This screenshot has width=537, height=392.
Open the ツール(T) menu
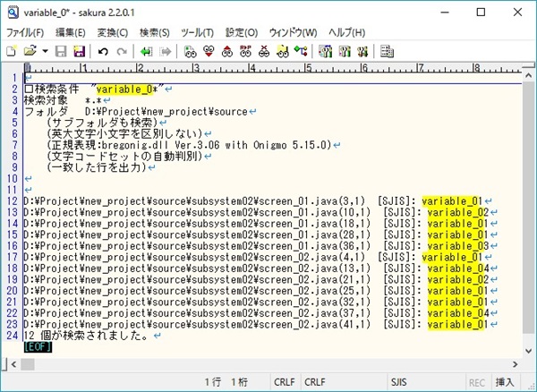(x=197, y=33)
